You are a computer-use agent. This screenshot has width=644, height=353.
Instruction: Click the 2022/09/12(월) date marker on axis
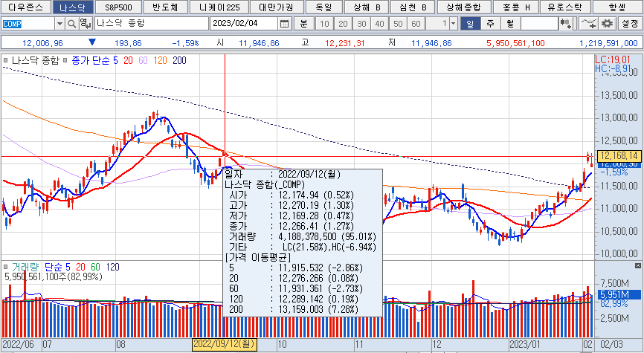(x=225, y=344)
